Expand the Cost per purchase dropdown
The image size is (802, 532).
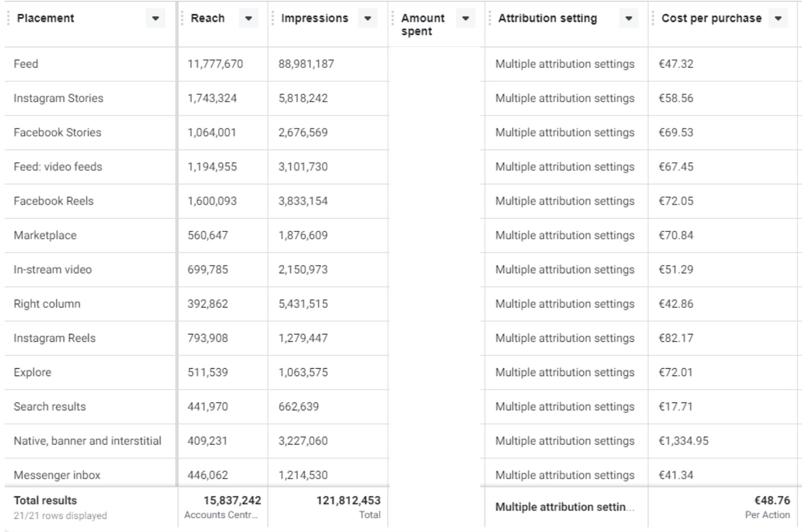[x=778, y=19]
